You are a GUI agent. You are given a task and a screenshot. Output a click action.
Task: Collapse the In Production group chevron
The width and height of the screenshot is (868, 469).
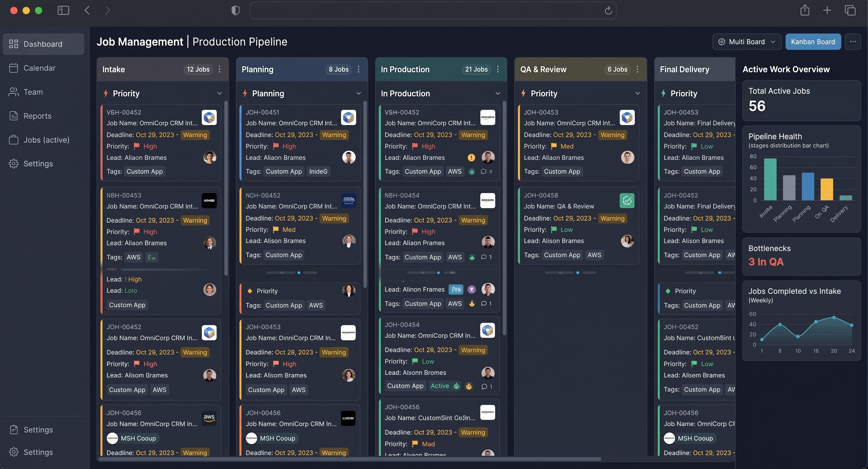(498, 93)
